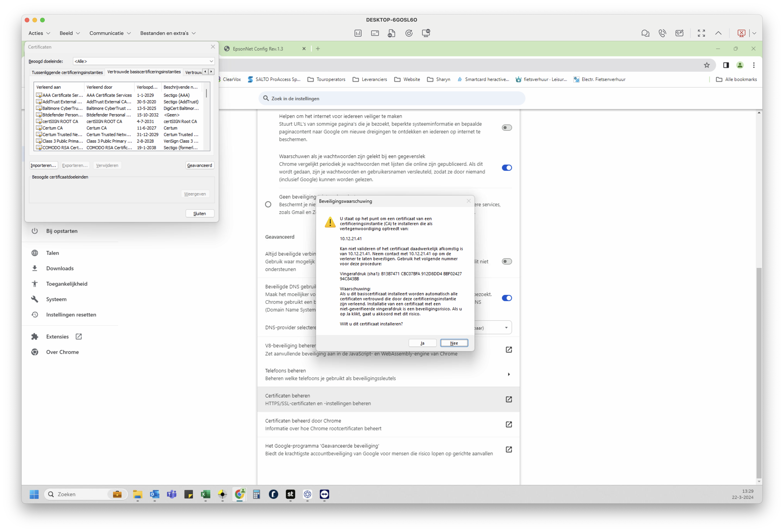The height and width of the screenshot is (532, 784).
Task: Open the whiteboard annotation icon
Action: [679, 33]
